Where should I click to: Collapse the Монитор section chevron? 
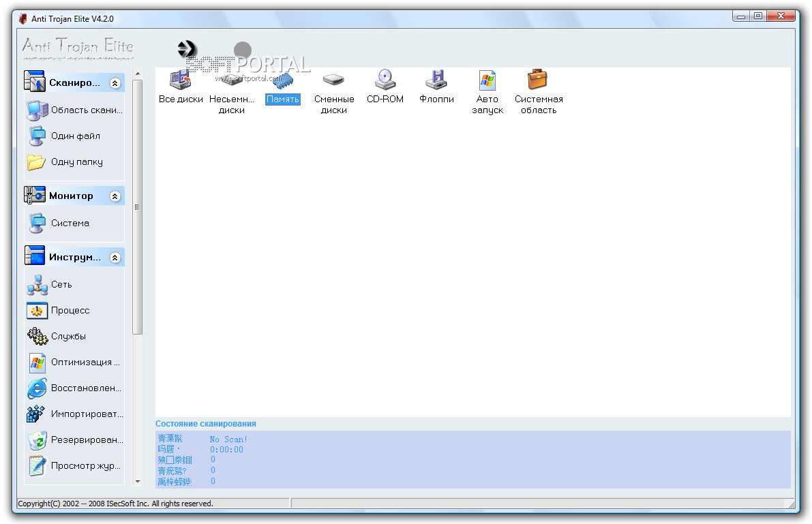[115, 196]
